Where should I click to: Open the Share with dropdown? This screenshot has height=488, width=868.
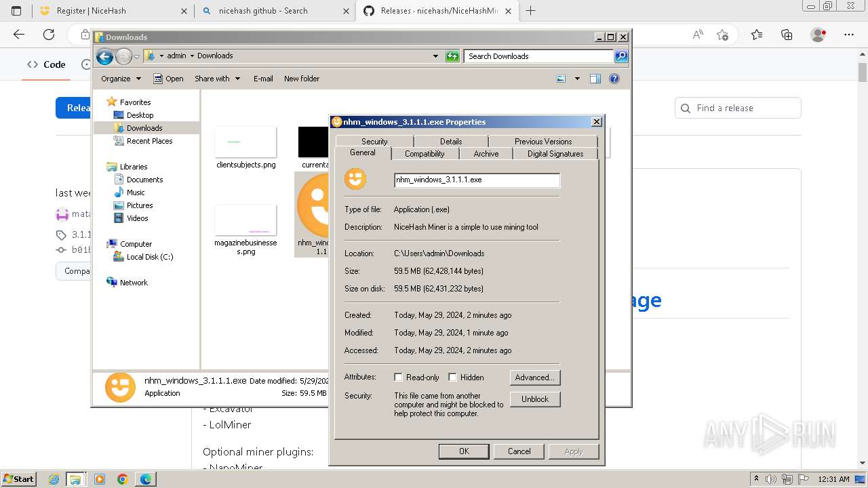(217, 79)
